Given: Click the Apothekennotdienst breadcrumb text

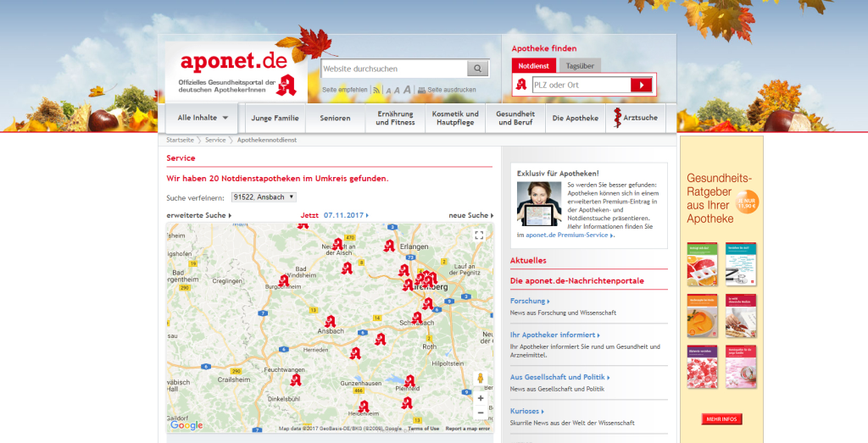Looking at the screenshot, I should (267, 140).
